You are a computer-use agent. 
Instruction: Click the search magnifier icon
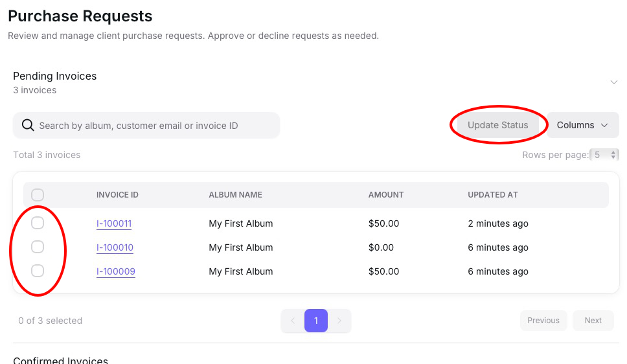(28, 126)
